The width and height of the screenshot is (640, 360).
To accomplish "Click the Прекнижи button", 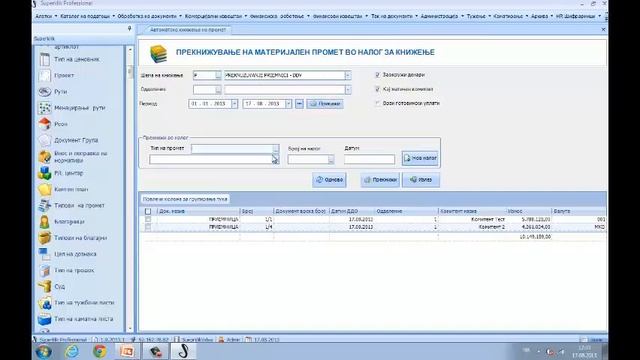I will [380, 180].
